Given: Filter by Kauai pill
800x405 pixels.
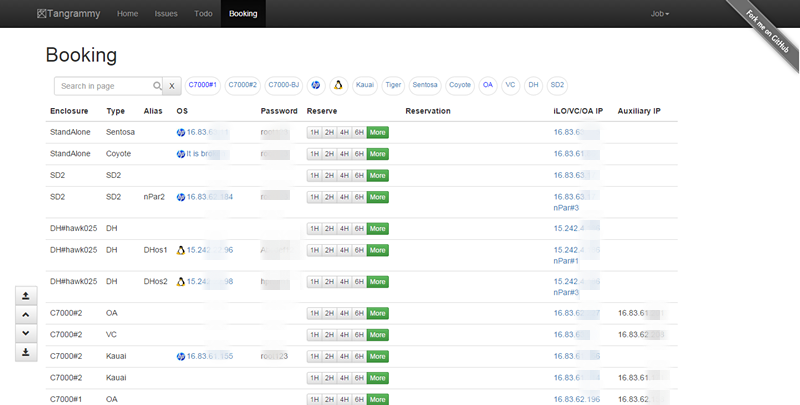Looking at the screenshot, I should coord(365,85).
